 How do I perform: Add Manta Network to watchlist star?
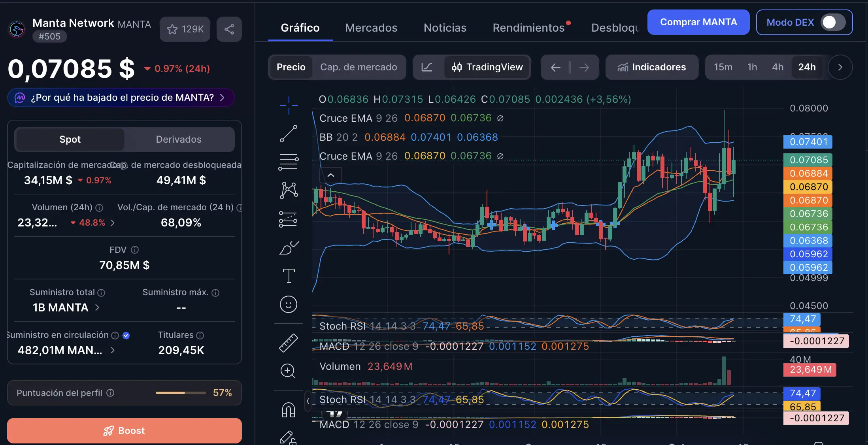pos(185,29)
